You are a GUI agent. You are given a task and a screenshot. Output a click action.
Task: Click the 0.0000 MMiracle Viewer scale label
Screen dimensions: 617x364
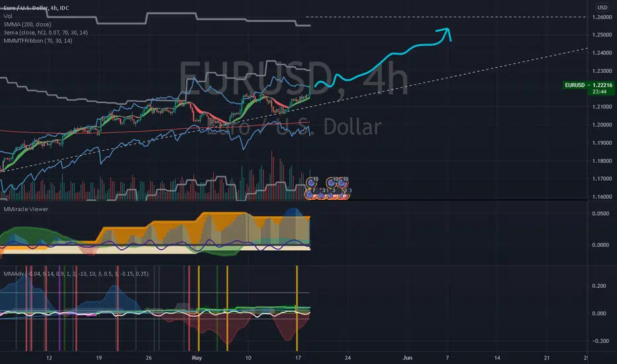[600, 245]
